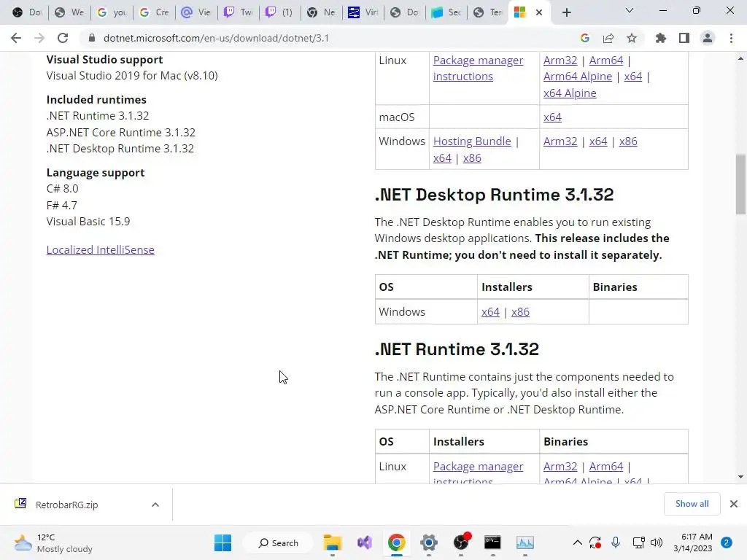Switch to the '(1)' Twitch tab
Viewport: 747px width, 560px height.
[280, 12]
